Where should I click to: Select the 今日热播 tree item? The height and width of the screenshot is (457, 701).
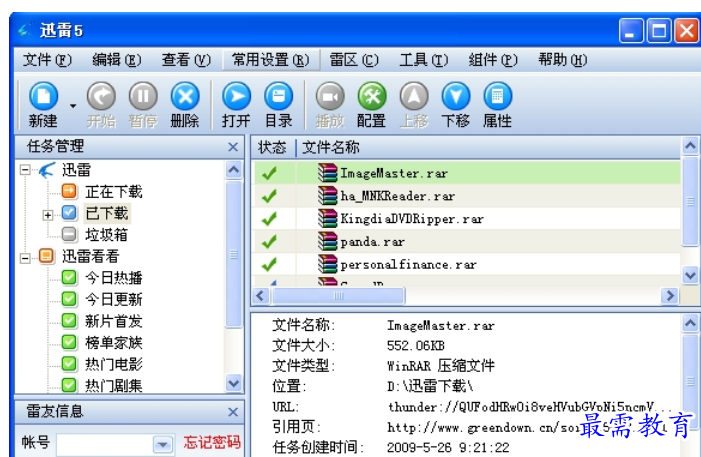(114, 278)
